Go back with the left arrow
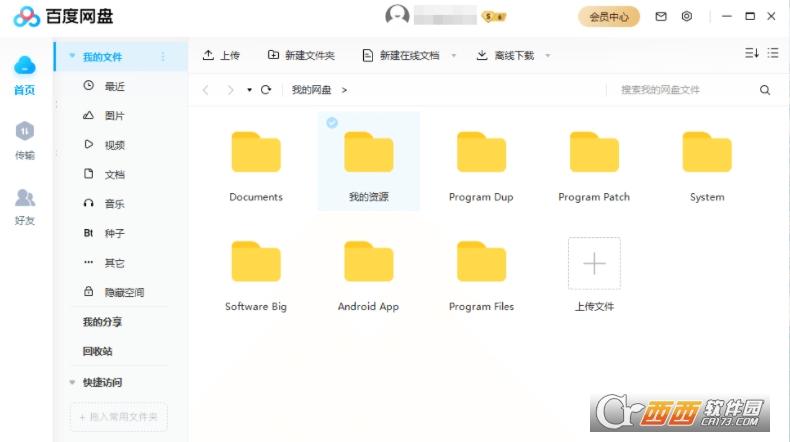This screenshot has height=442, width=790. [206, 90]
